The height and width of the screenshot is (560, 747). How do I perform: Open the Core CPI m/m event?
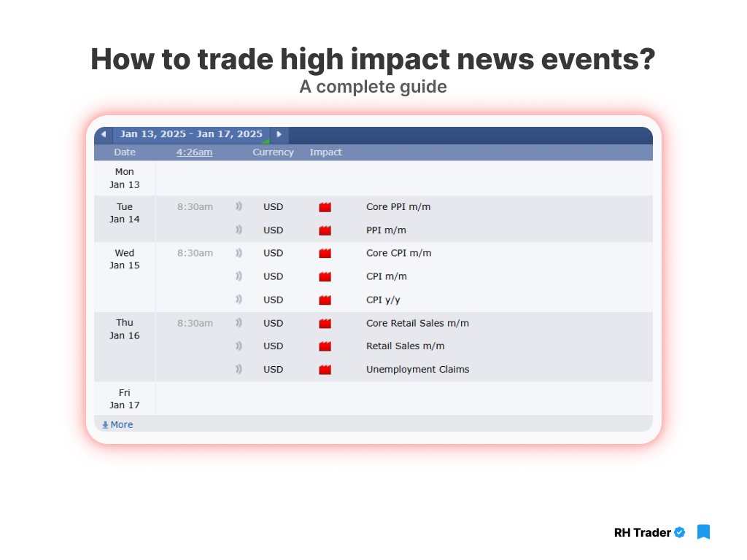click(x=399, y=253)
